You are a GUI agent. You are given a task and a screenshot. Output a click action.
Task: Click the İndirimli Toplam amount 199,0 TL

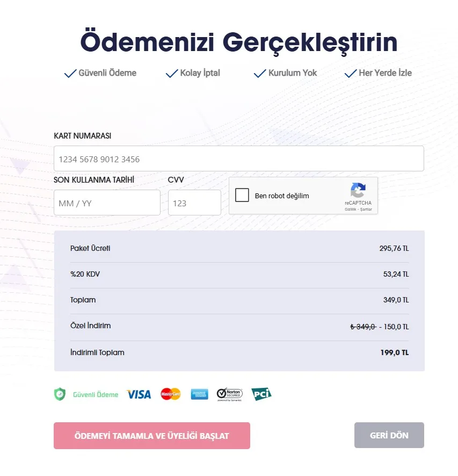coord(395,353)
